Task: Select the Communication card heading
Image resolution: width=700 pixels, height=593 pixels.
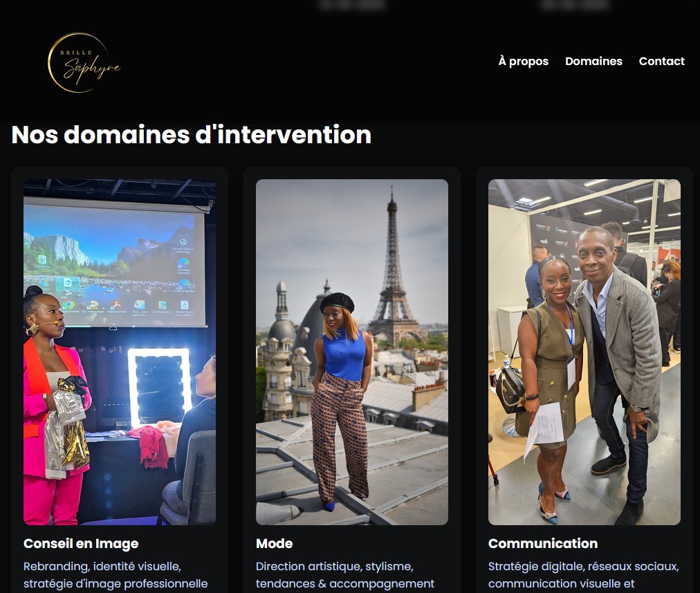Action: [x=543, y=543]
